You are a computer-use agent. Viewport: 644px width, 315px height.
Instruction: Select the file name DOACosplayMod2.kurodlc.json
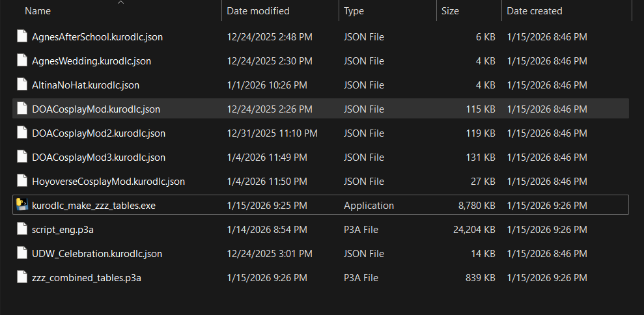point(98,133)
